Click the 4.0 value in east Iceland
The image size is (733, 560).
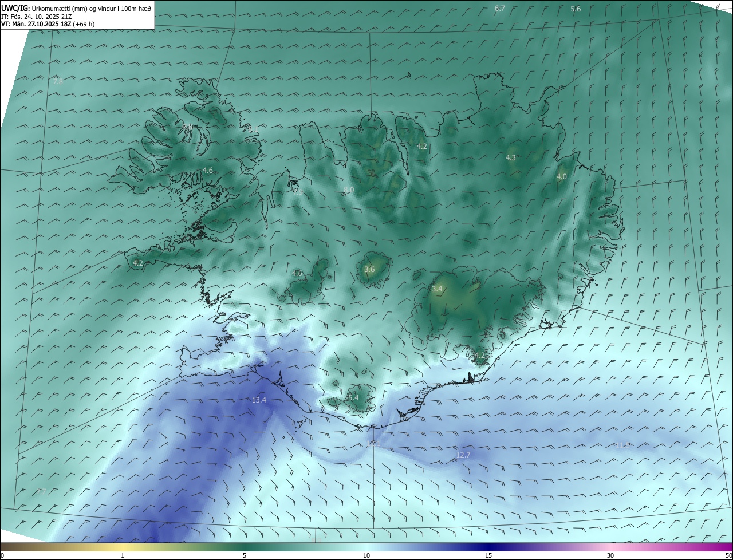tap(562, 177)
